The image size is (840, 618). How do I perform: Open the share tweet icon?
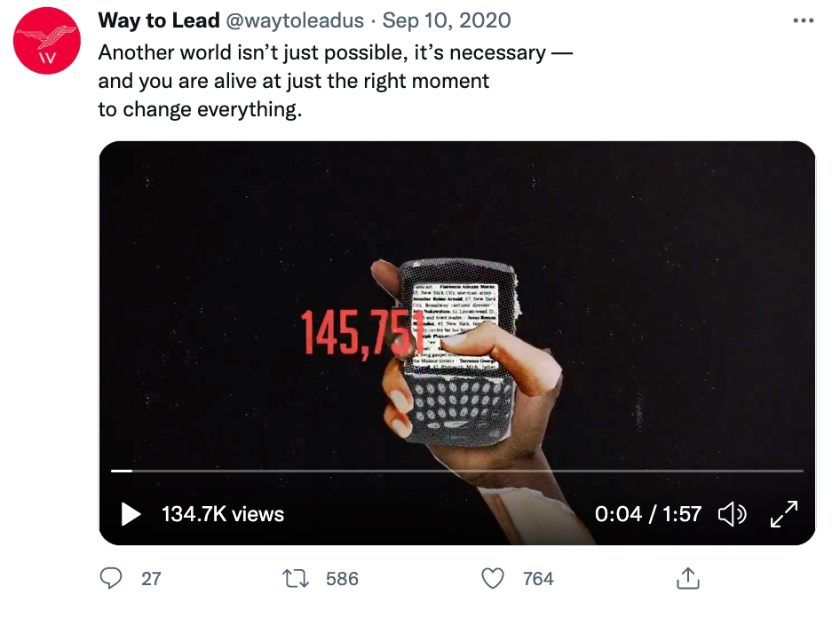pyautogui.click(x=688, y=579)
